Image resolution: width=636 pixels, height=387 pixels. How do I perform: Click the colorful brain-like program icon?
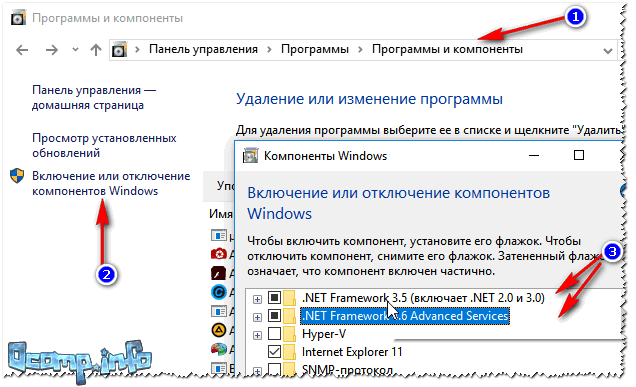point(219,349)
